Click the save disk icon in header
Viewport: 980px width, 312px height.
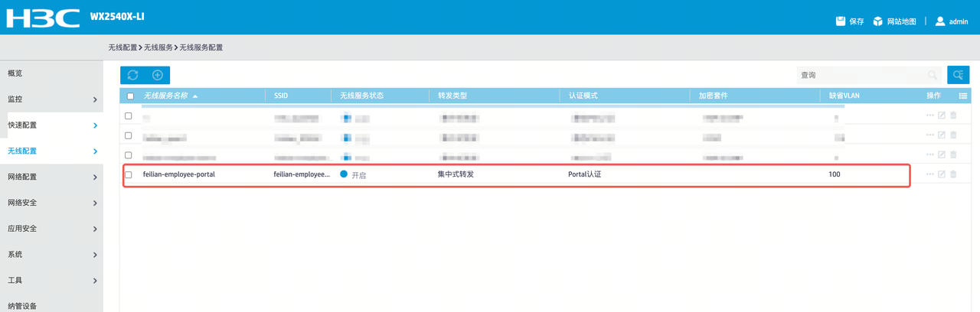(841, 21)
